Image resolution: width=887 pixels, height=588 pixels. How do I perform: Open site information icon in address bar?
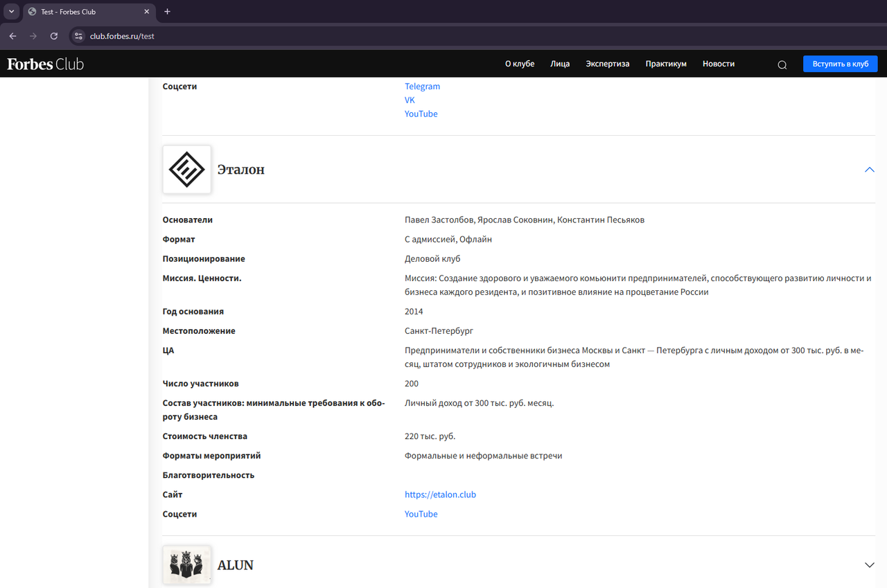click(78, 36)
